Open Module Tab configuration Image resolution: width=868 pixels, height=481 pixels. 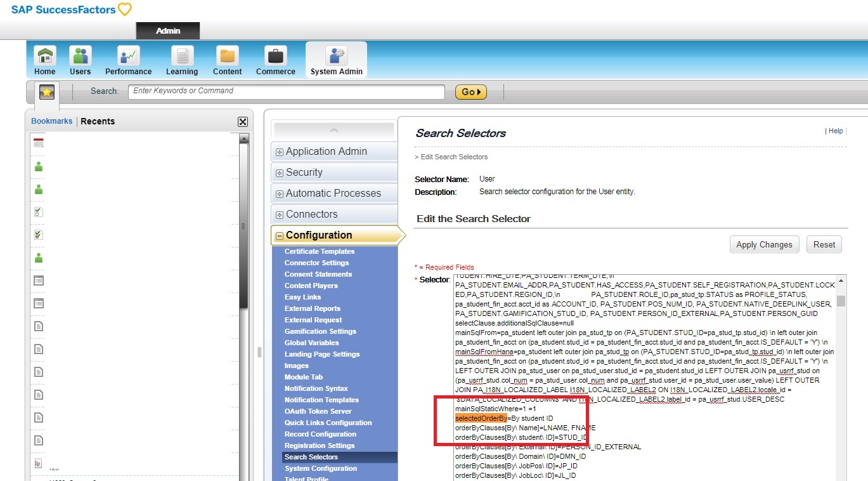304,377
